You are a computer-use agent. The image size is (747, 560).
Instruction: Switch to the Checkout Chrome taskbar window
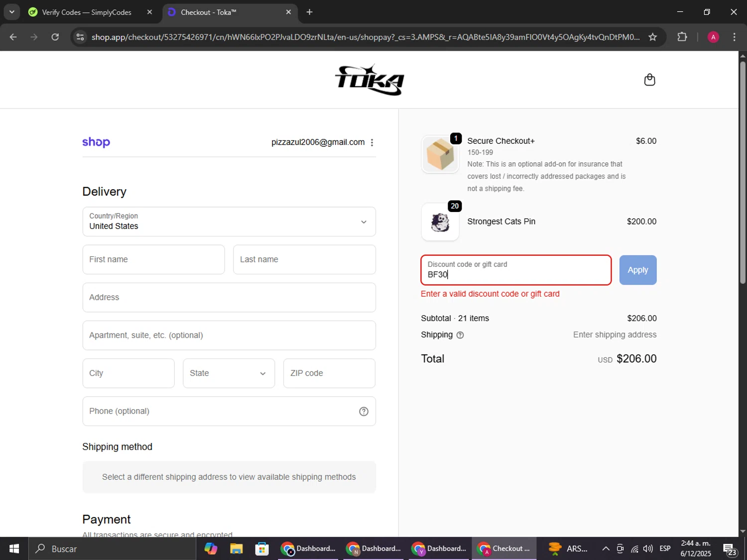[x=504, y=549]
